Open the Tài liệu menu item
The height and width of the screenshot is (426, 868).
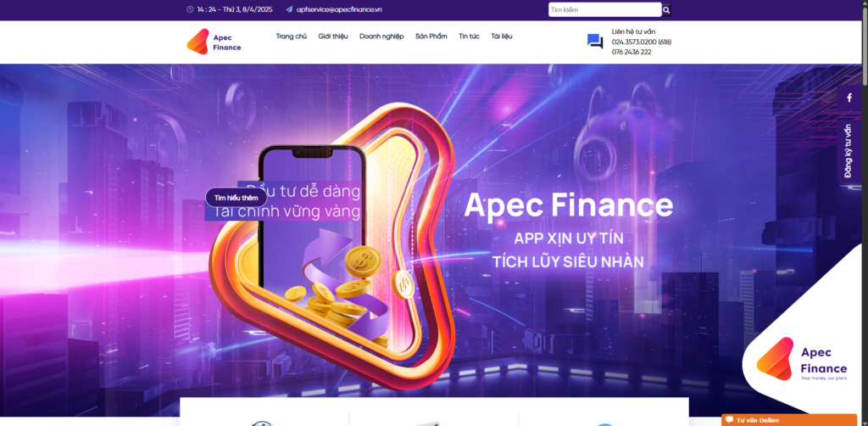pos(502,36)
